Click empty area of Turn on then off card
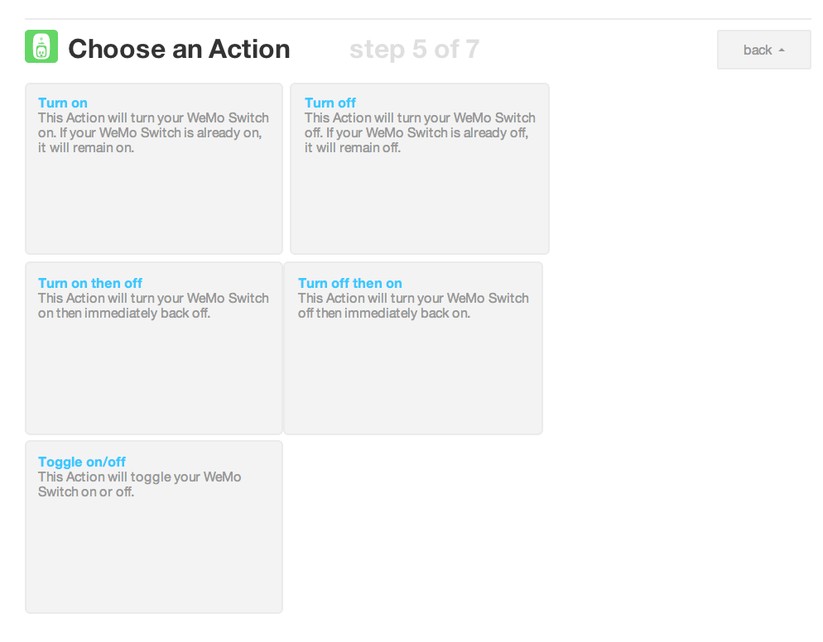The width and height of the screenshot is (823, 642). tap(153, 378)
